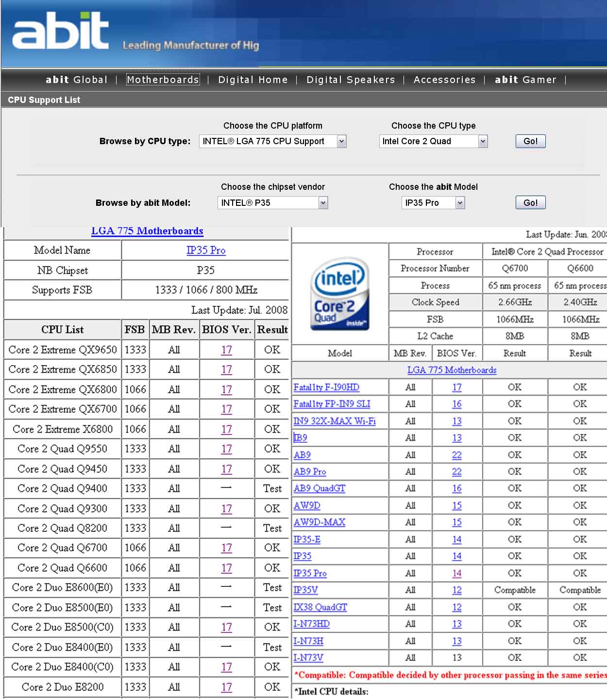Click the red Compatible footnote text
This screenshot has height=700, width=607.
(x=451, y=675)
